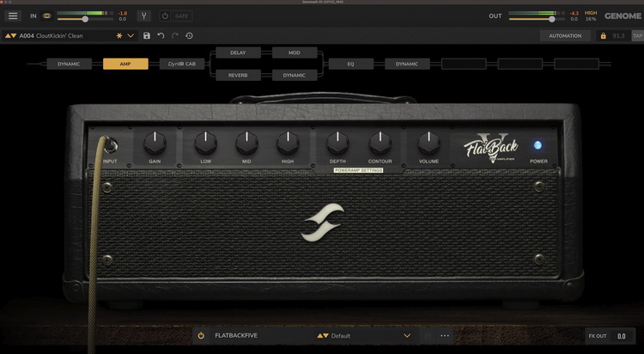Screen dimensions: 644x354
Task: Click the GAIN knob
Action: tap(155, 143)
